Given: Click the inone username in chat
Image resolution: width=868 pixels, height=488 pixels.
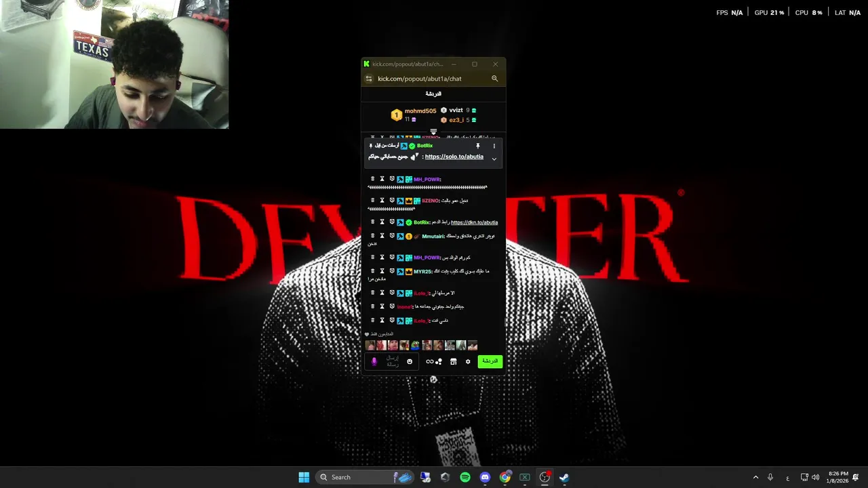Looking at the screenshot, I should tap(404, 307).
